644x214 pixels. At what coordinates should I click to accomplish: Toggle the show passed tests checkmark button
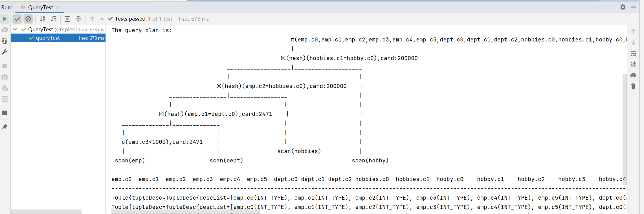tap(17, 19)
